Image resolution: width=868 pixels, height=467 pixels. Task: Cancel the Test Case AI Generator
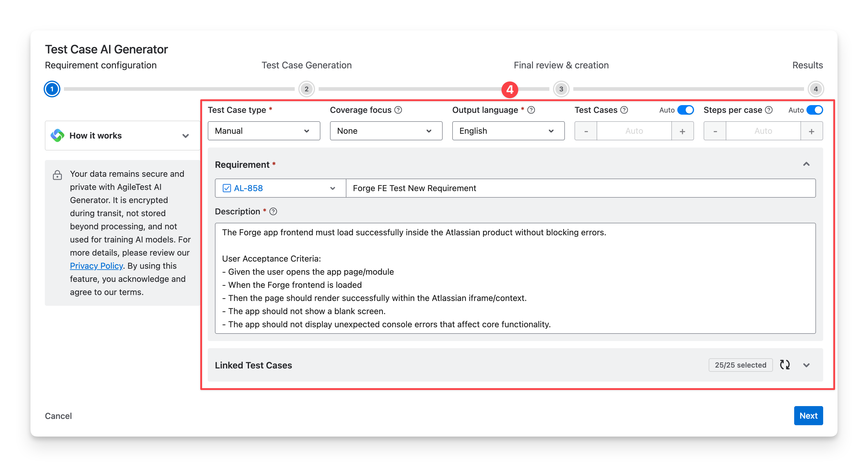(58, 416)
